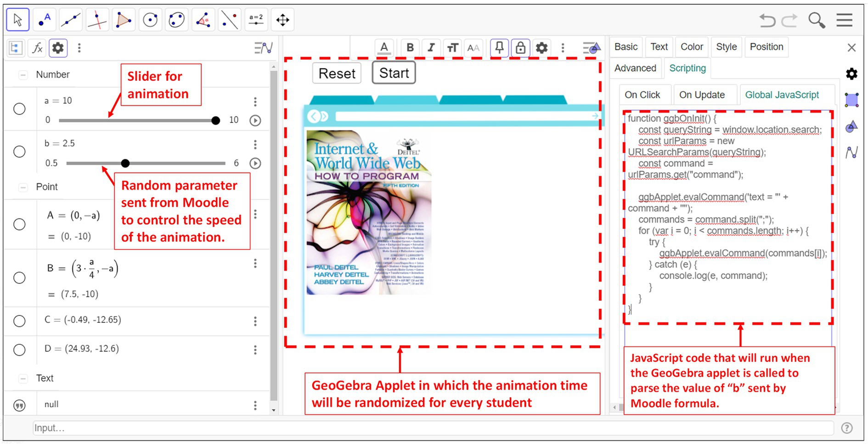Select the Ellipse conic tool

pyautogui.click(x=176, y=20)
